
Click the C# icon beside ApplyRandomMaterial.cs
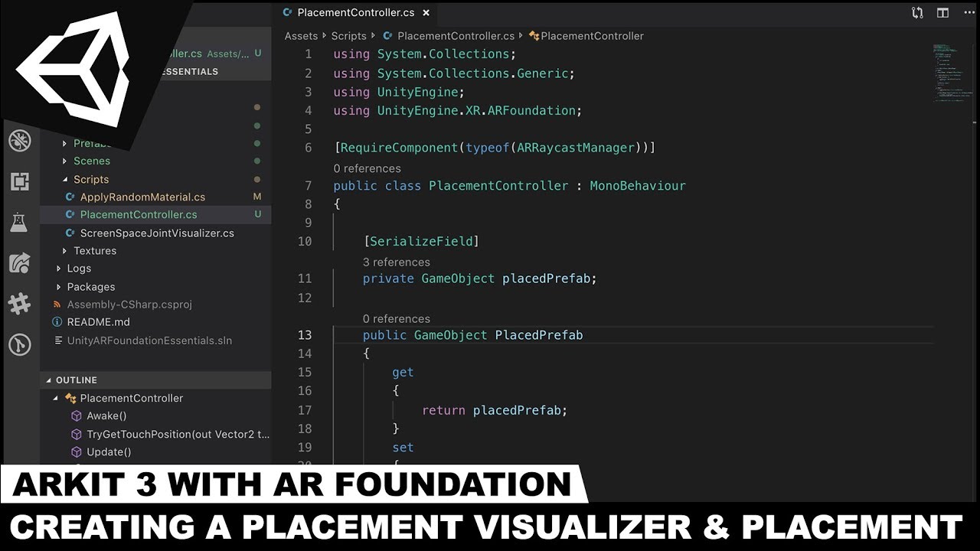pyautogui.click(x=70, y=197)
